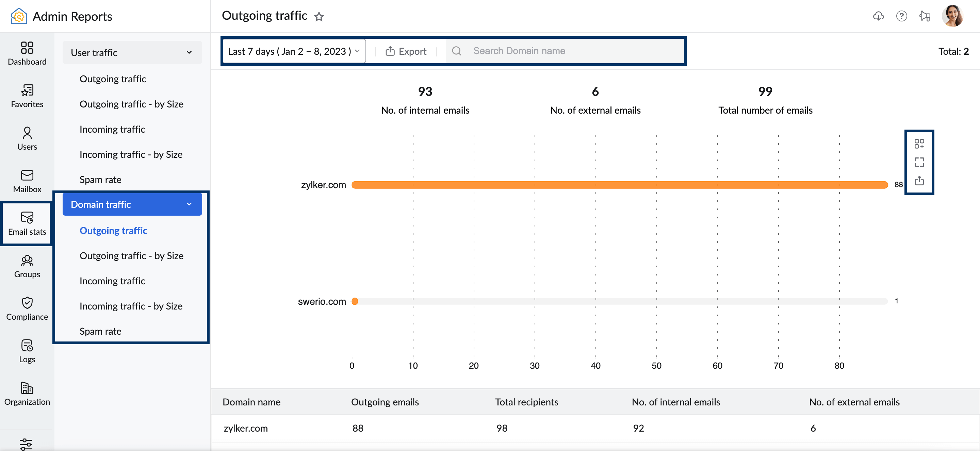This screenshot has height=451, width=980.
Task: Open Spam rate under User traffic
Action: pos(100,179)
